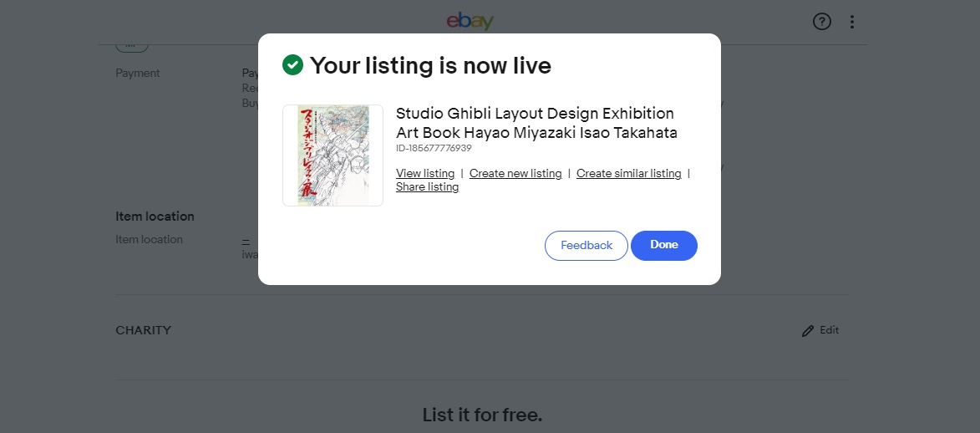This screenshot has width=980, height=433.
Task: Click the 'Your listing is now live' heading
Action: click(x=430, y=65)
